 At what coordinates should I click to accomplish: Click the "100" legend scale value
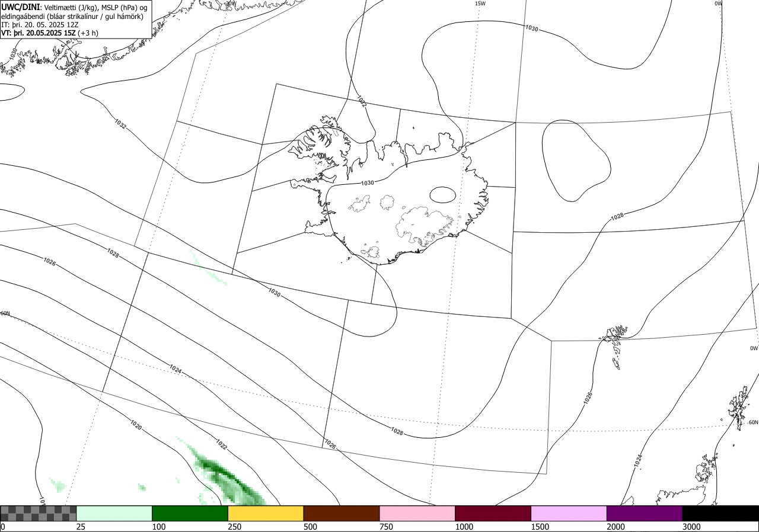[x=159, y=527]
